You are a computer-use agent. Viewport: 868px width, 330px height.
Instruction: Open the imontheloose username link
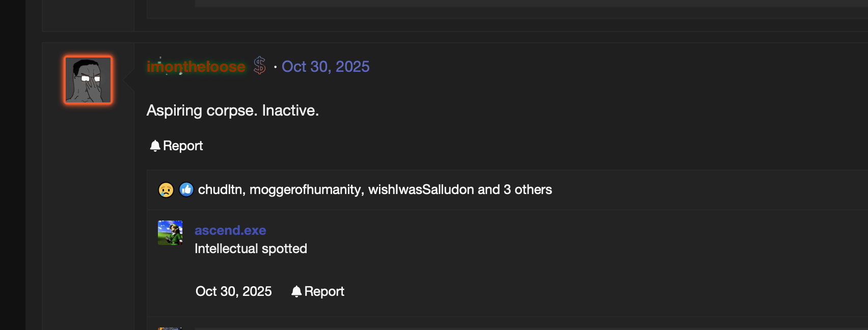click(196, 66)
